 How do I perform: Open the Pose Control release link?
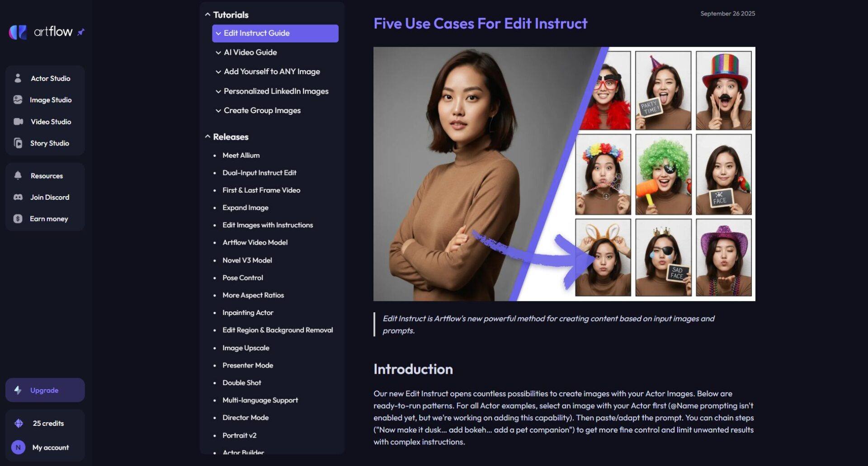click(243, 278)
